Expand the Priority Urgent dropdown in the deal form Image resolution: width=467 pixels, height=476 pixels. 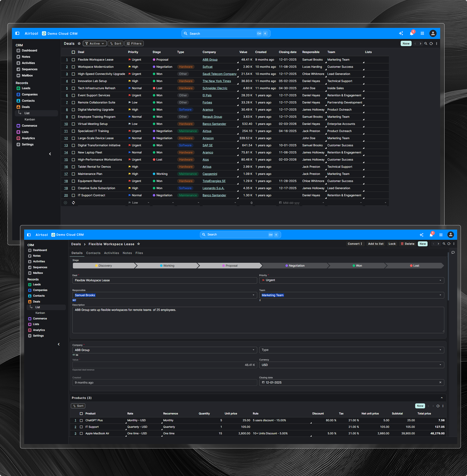click(440, 280)
